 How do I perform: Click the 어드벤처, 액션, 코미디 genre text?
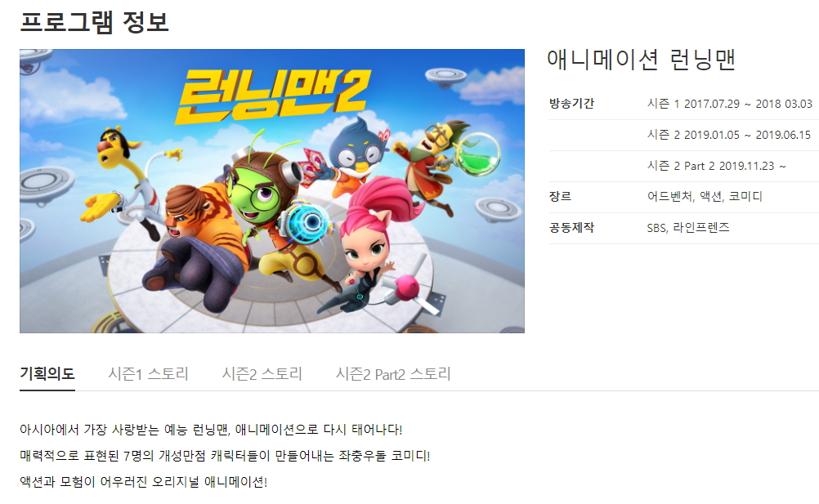click(705, 197)
